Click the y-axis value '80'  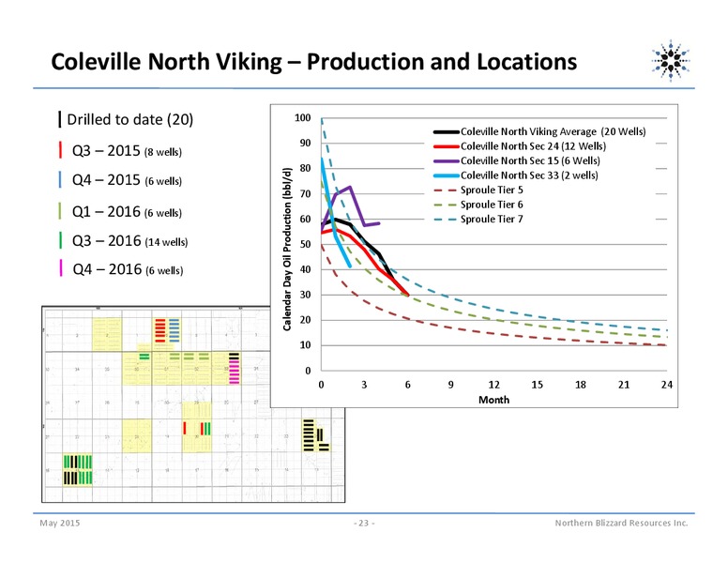[305, 168]
